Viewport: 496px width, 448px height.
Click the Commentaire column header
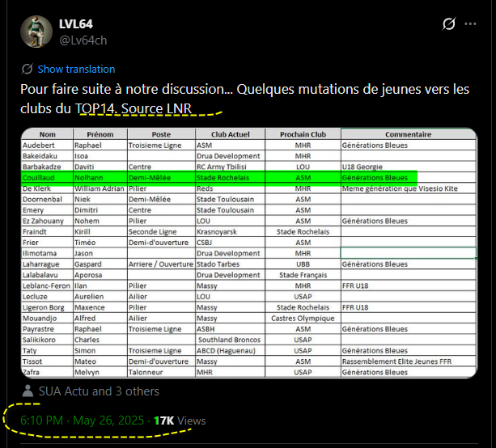coord(409,134)
